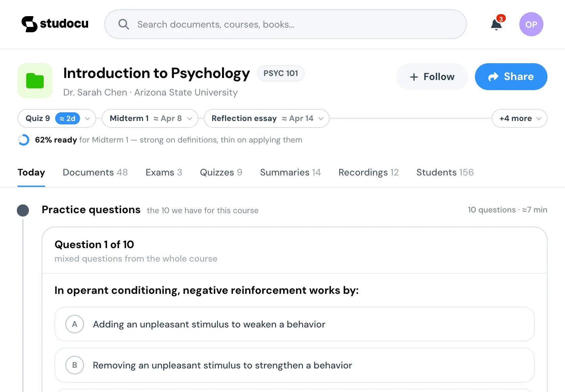
Task: Open the notifications bell
Action: pos(496,24)
